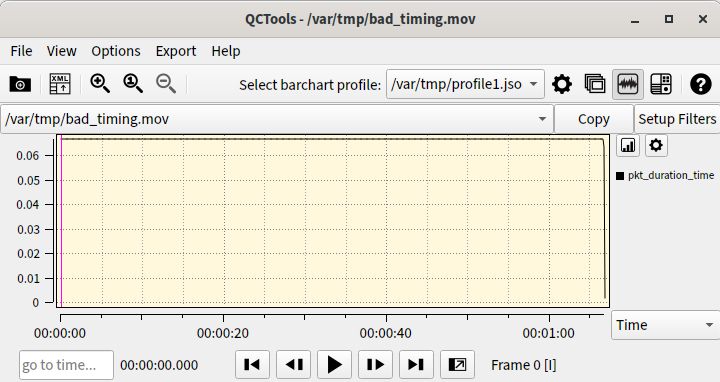Jump to the last frame
Image resolution: width=720 pixels, height=382 pixels.
(x=416, y=365)
